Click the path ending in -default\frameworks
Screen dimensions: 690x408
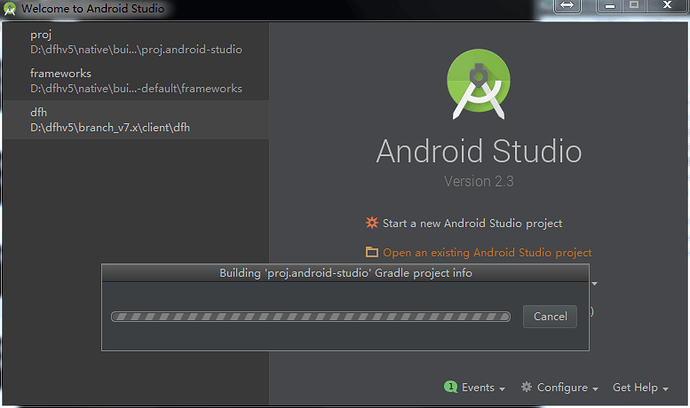coord(136,88)
